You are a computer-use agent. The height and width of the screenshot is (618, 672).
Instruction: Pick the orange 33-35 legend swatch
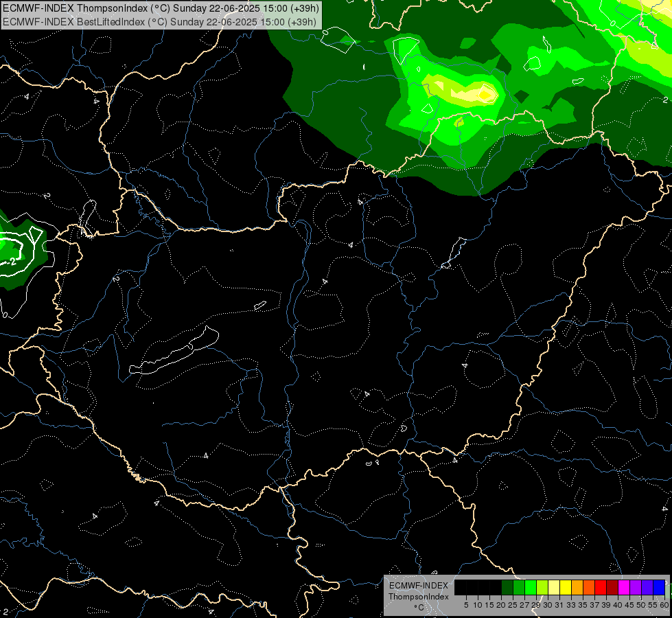tap(577, 587)
